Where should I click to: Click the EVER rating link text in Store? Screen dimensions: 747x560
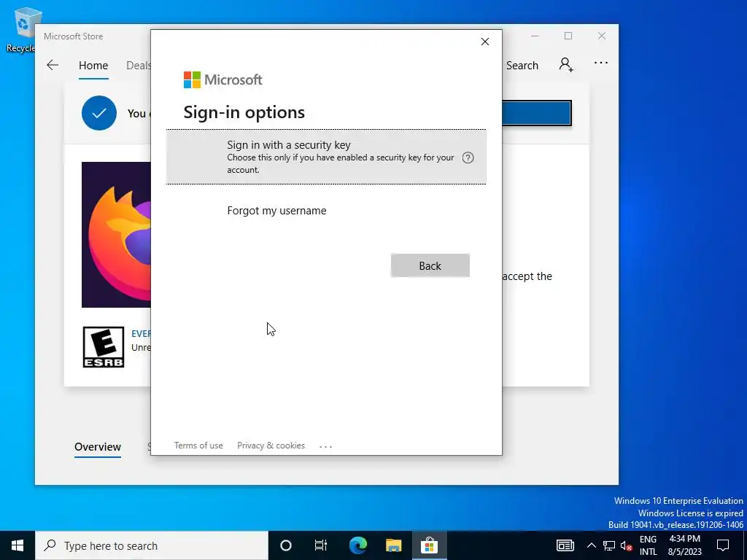click(x=141, y=334)
